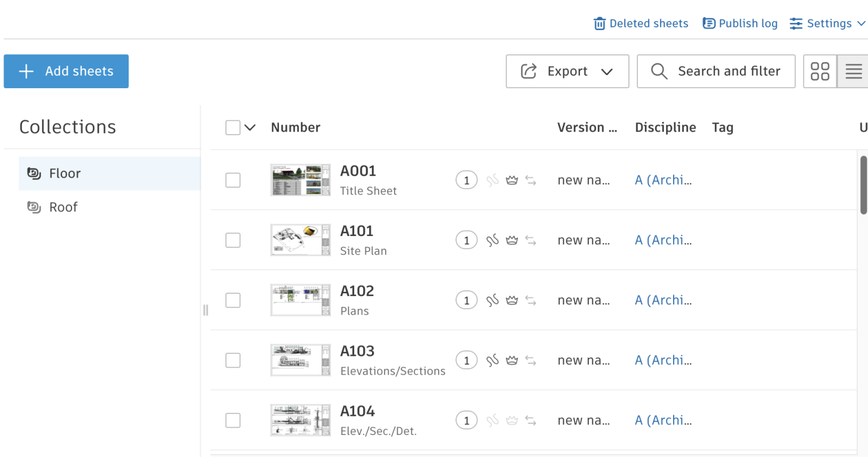868x457 pixels.
Task: Click the Search and filter magnifier icon
Action: point(659,71)
